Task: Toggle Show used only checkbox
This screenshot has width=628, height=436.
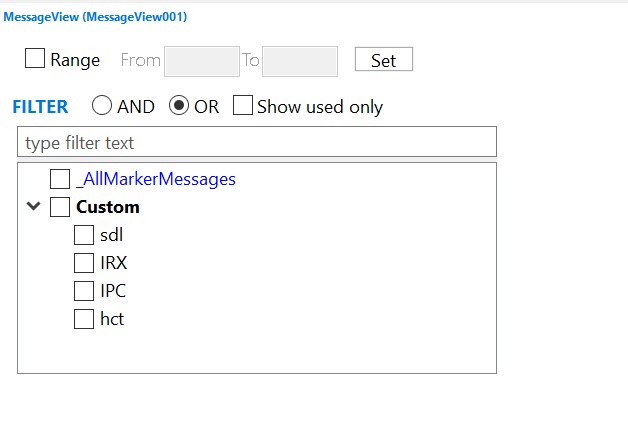Action: pos(243,105)
